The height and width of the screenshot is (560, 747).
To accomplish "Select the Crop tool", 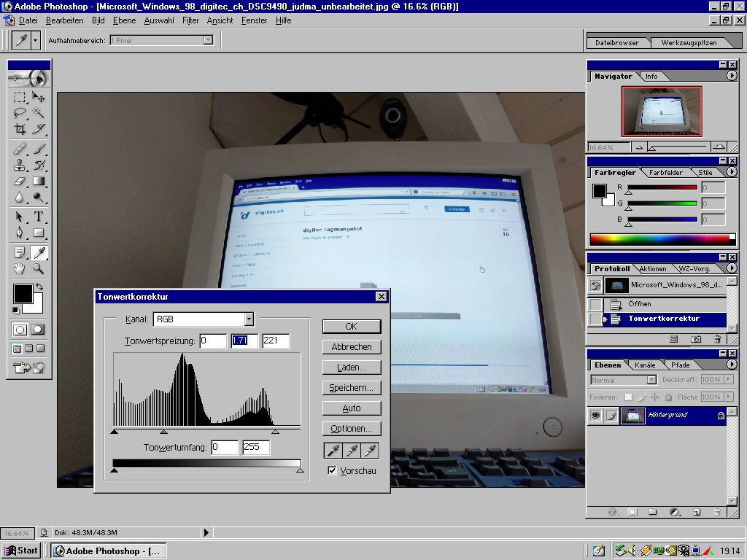I will point(19,128).
